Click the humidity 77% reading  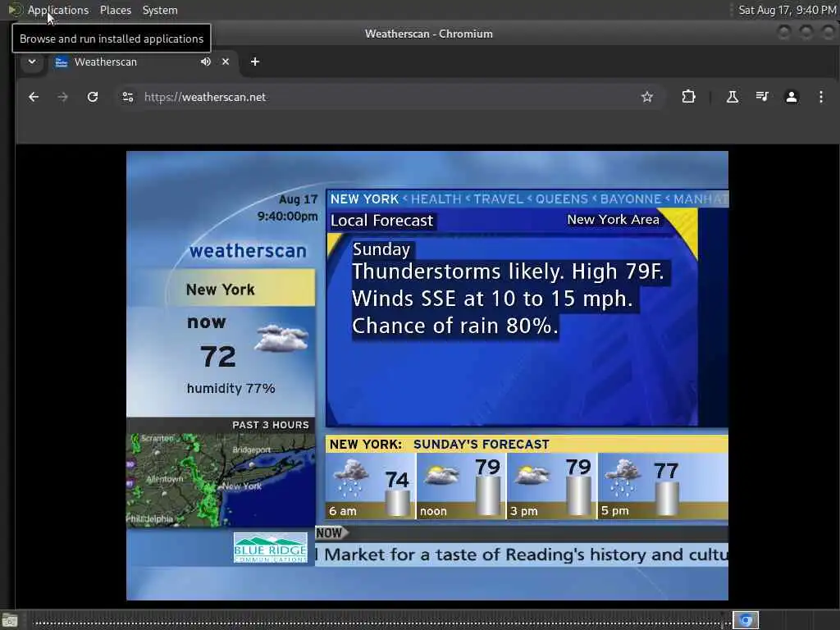point(231,388)
